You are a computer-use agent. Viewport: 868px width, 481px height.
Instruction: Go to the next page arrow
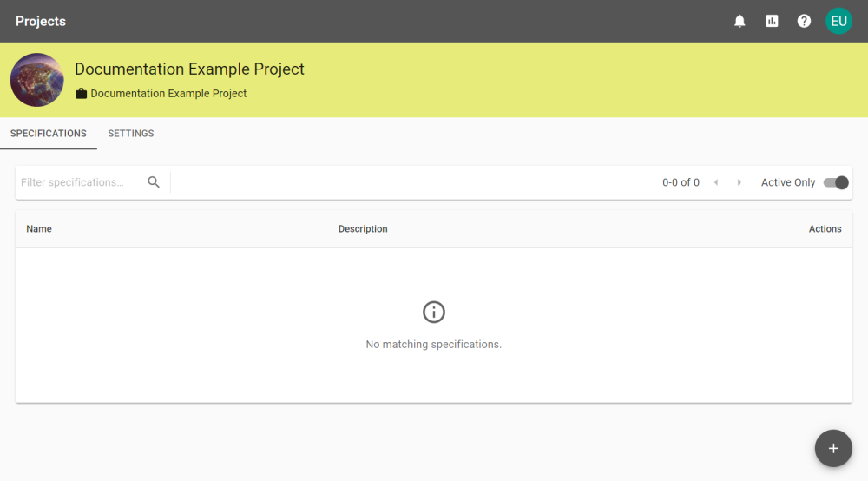(739, 182)
